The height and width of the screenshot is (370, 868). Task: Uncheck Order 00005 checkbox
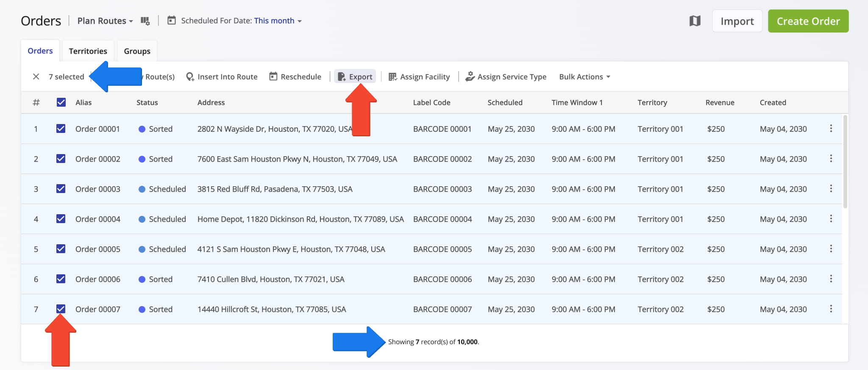click(x=61, y=249)
